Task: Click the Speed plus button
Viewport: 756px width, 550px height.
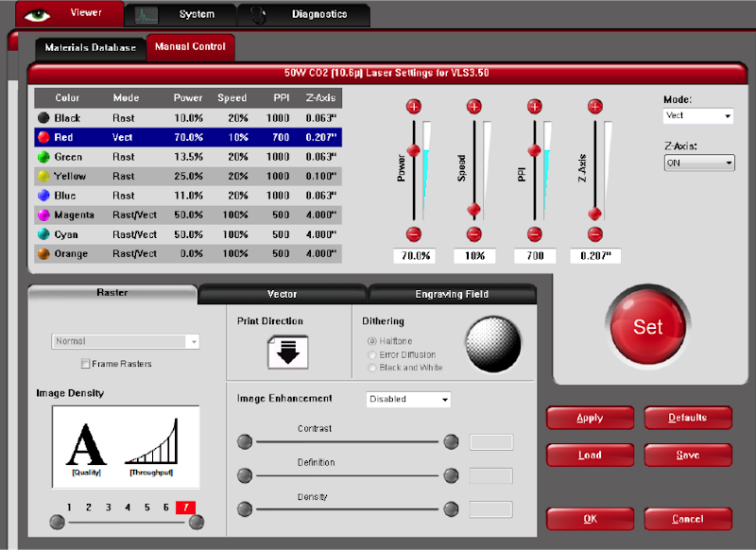Action: point(474,107)
